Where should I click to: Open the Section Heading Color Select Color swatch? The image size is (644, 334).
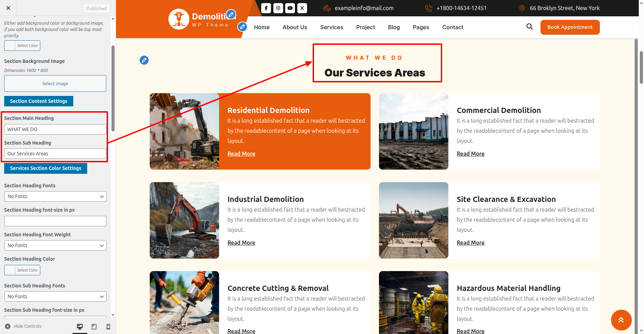click(22, 270)
